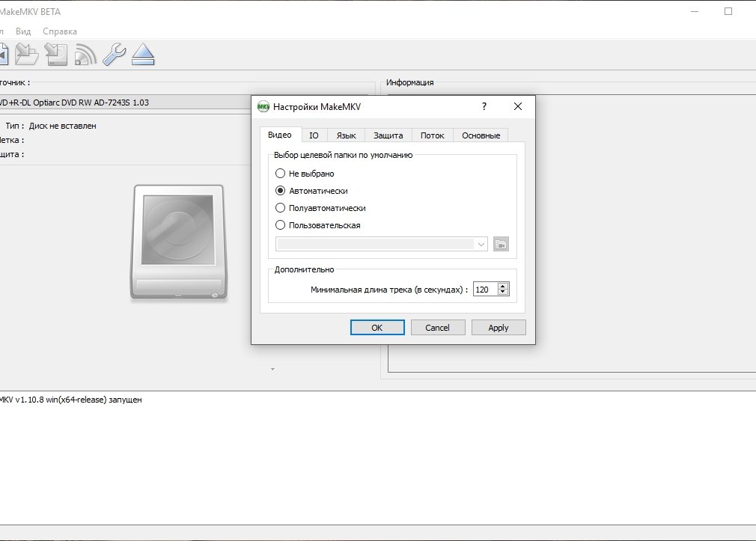Click the eject disc toolbar icon
This screenshot has width=756, height=541.
pyautogui.click(x=143, y=54)
